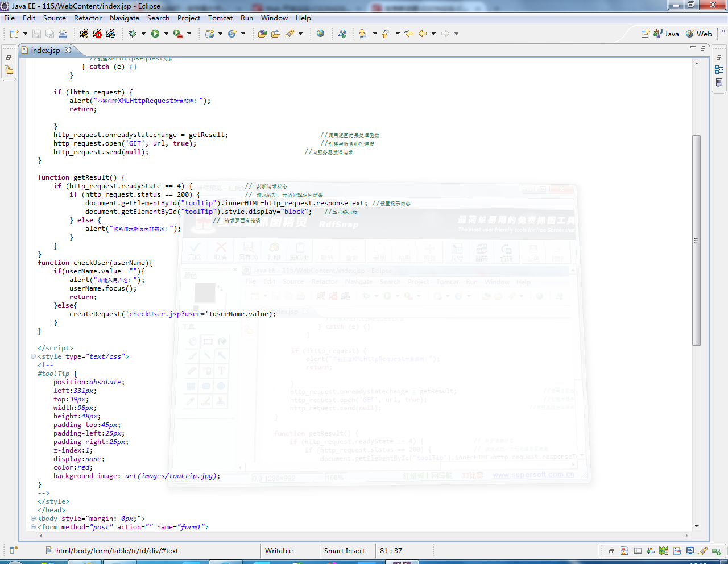Click the External Tools run icon

point(178,34)
